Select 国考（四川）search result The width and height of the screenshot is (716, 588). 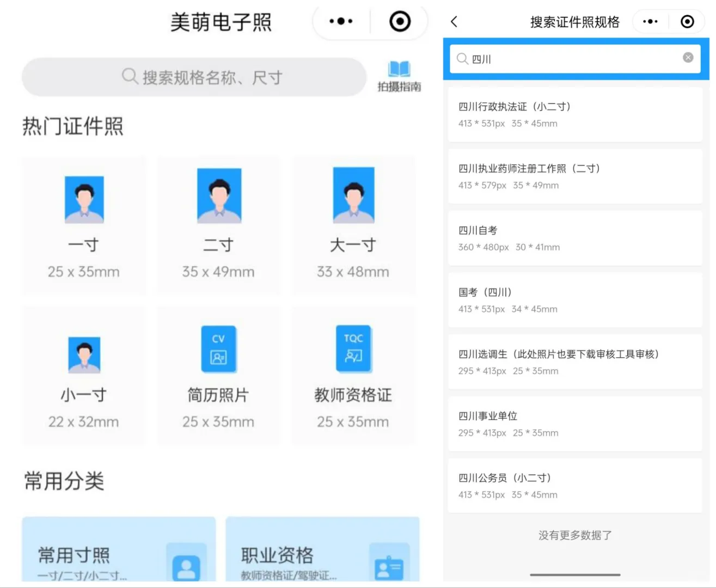(574, 299)
